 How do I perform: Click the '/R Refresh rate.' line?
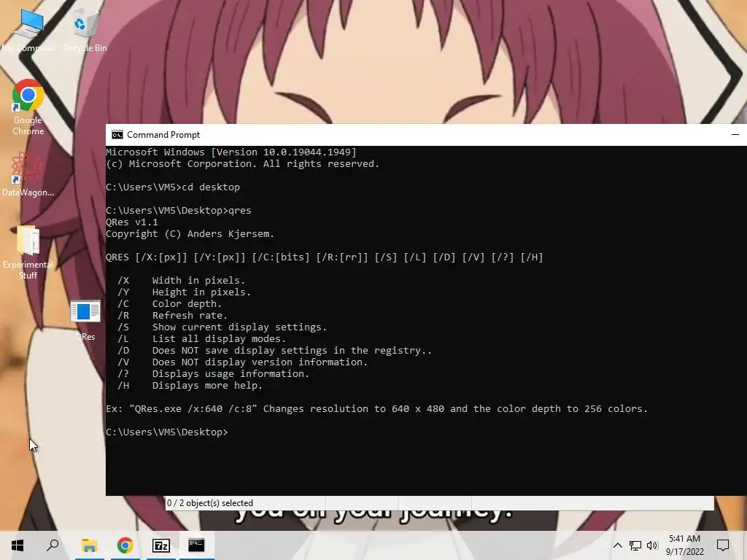coord(172,315)
